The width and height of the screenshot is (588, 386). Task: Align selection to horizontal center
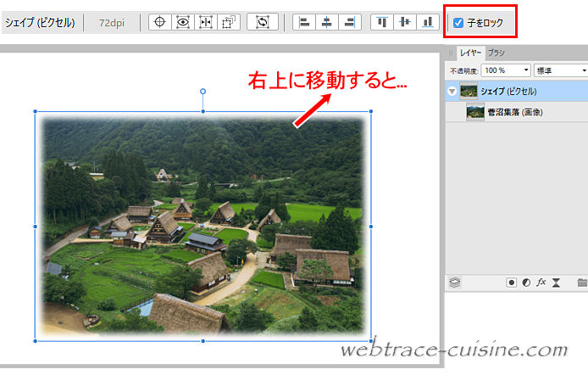click(x=325, y=22)
